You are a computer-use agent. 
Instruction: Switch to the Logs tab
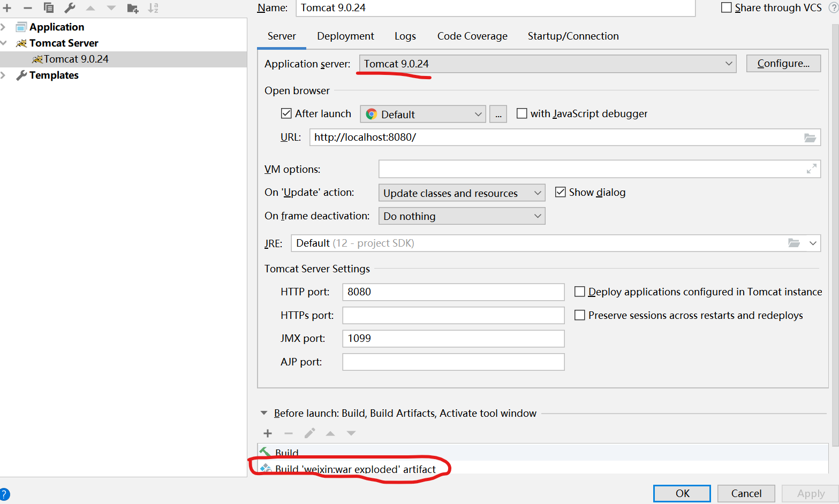[x=405, y=36]
